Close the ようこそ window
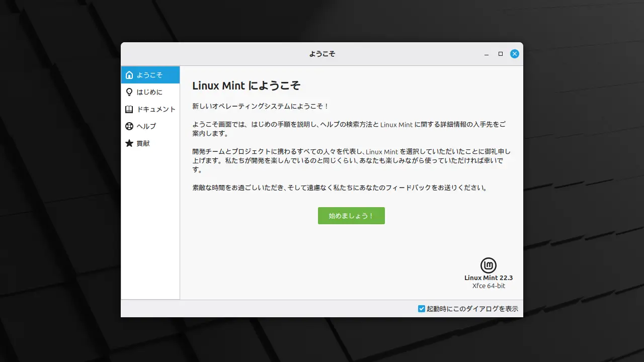 coord(515,54)
